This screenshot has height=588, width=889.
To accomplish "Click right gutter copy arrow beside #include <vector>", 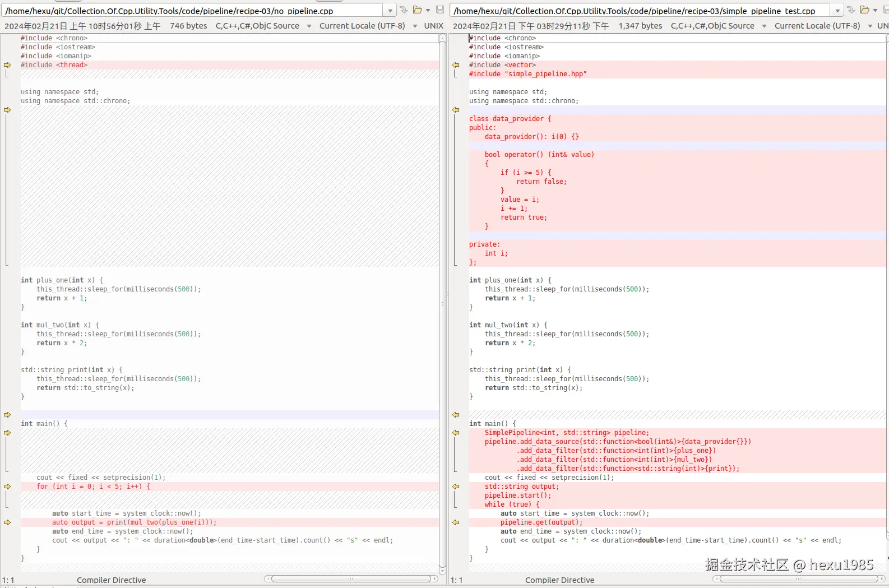I will pyautogui.click(x=456, y=65).
